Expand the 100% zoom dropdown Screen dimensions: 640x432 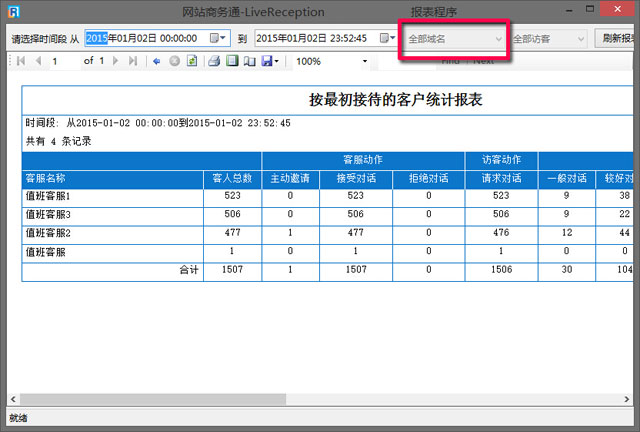click(365, 61)
